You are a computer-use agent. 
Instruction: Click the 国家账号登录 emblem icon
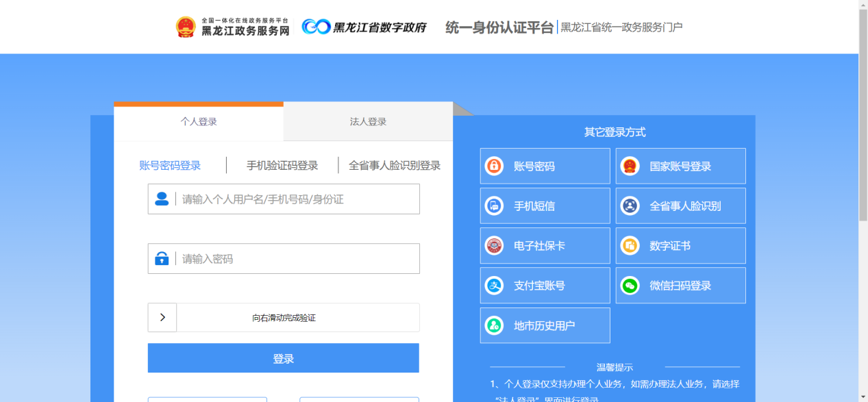[630, 166]
